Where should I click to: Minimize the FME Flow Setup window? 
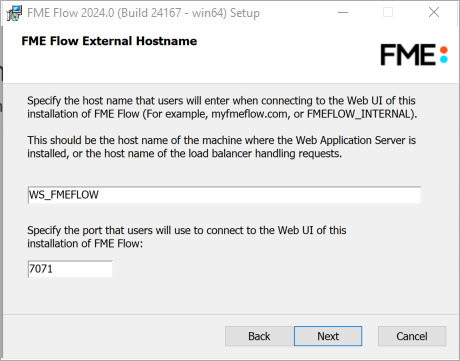point(343,13)
